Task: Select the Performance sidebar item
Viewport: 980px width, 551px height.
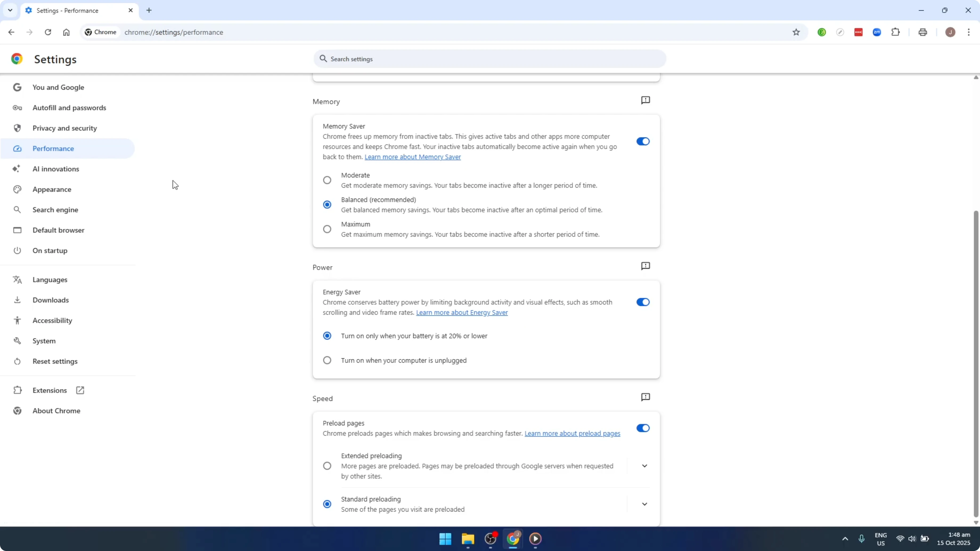Action: point(68,149)
